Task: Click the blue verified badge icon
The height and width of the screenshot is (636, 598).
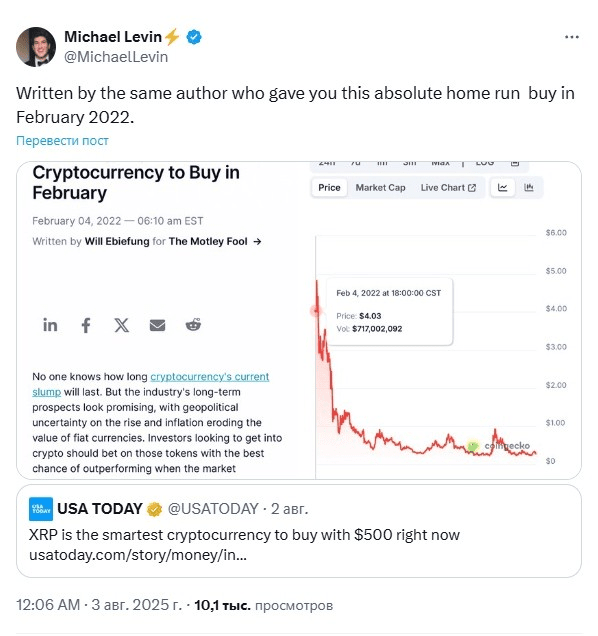Action: (194, 37)
